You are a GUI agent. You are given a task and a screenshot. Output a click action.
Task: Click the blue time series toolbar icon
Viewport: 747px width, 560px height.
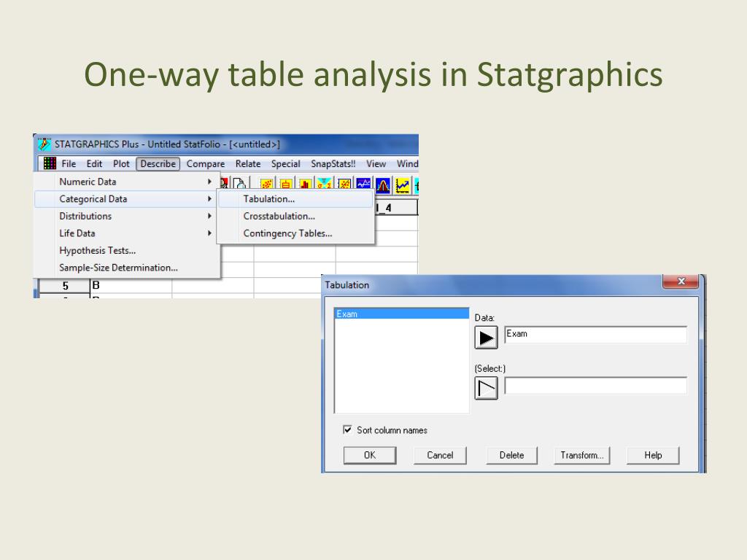(x=363, y=183)
